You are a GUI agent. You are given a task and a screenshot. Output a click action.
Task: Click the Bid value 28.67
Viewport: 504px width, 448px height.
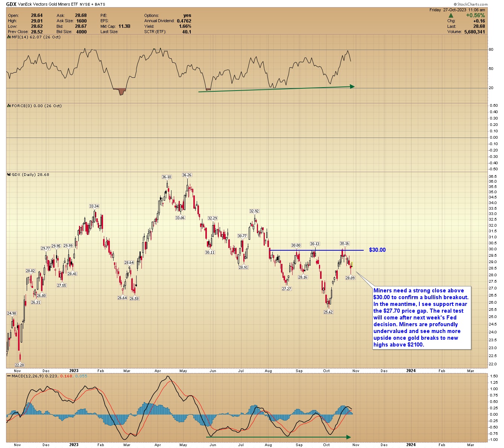81,26
